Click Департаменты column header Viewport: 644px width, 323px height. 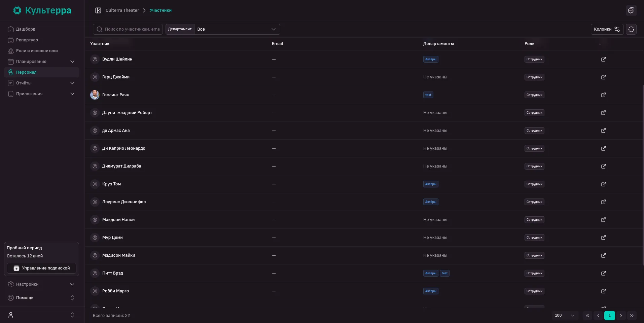[438, 44]
